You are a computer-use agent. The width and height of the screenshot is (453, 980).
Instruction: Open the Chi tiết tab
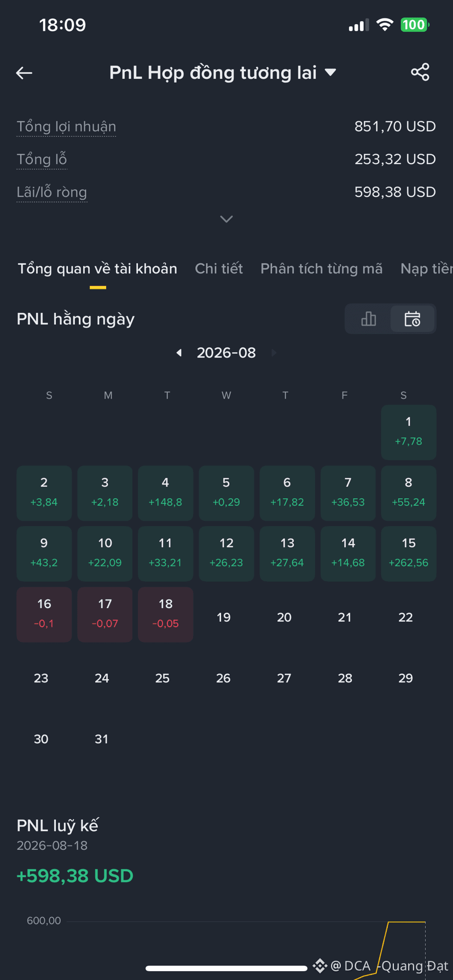click(219, 269)
